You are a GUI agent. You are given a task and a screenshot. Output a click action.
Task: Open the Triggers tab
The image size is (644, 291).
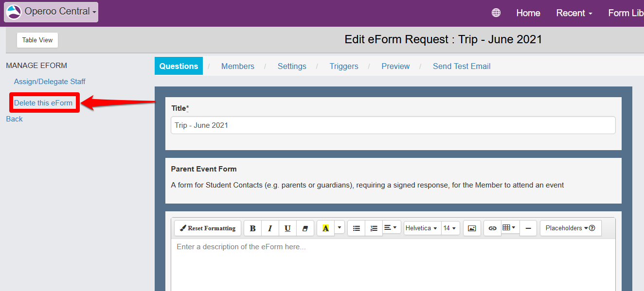(344, 67)
